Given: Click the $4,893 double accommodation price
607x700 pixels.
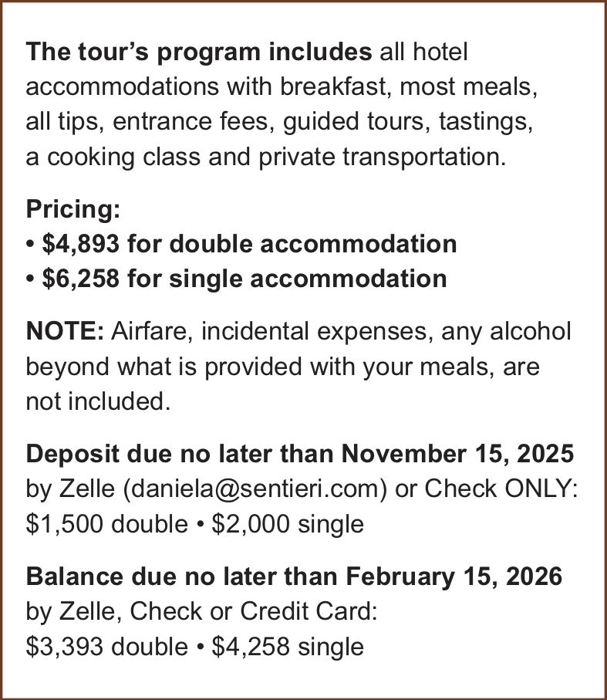Looking at the screenshot, I should pyautogui.click(x=79, y=244).
